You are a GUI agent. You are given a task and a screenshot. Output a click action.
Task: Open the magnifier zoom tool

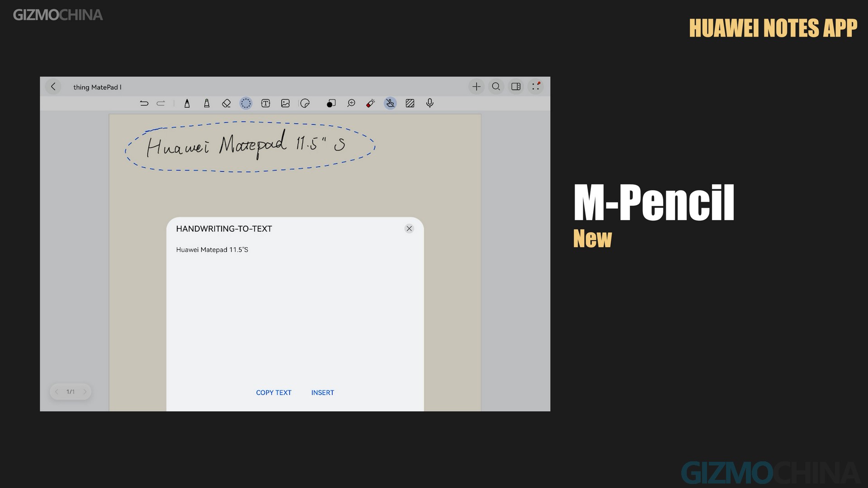click(x=352, y=103)
